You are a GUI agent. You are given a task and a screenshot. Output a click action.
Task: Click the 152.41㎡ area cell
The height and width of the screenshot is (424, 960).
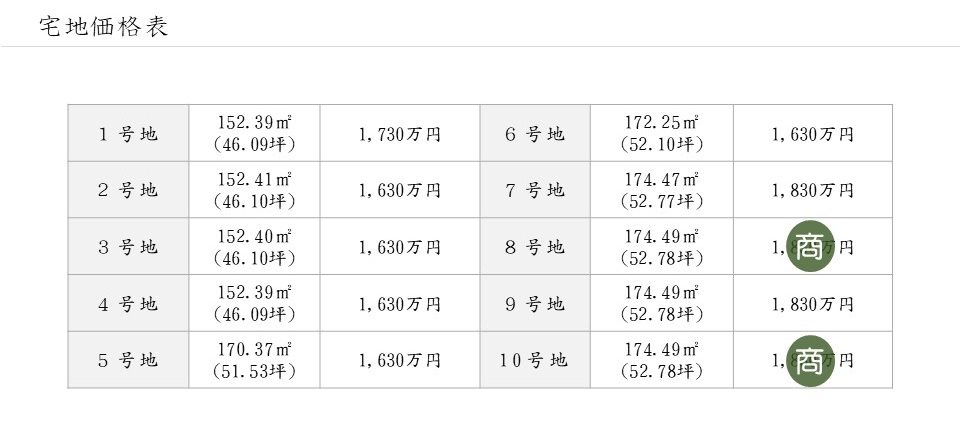[254, 190]
